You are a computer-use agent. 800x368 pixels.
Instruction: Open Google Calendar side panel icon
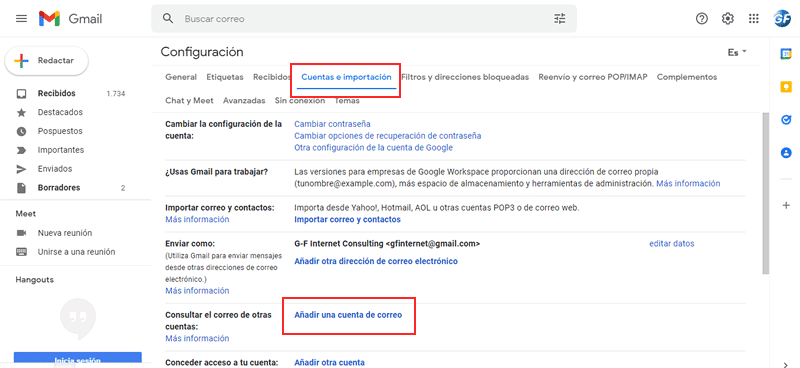pyautogui.click(x=786, y=54)
